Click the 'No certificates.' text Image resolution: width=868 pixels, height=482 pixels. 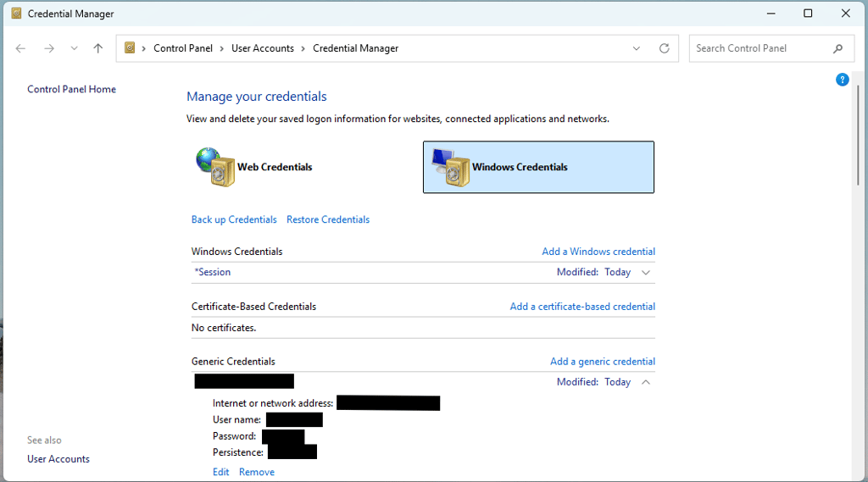pyautogui.click(x=224, y=328)
